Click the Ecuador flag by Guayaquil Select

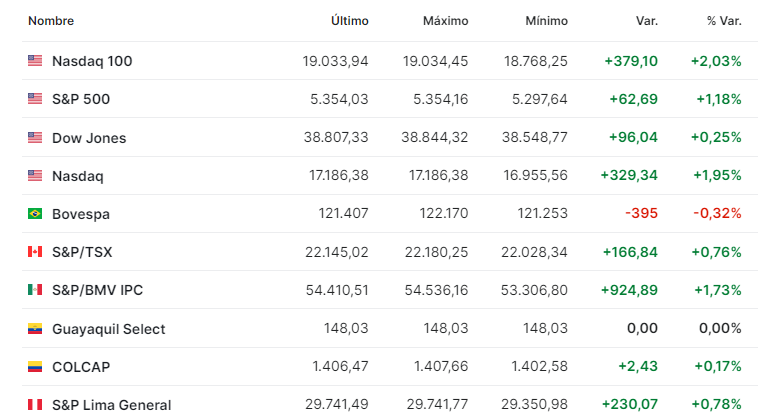point(35,329)
